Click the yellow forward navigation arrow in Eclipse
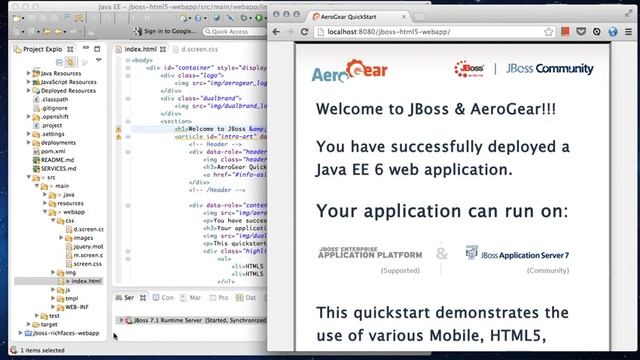The width and height of the screenshot is (640, 360). (x=59, y=31)
